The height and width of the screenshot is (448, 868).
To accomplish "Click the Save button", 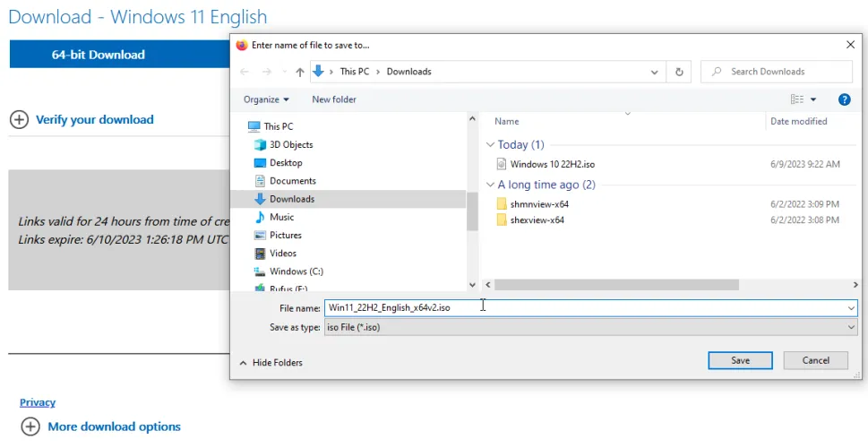I will pos(740,360).
